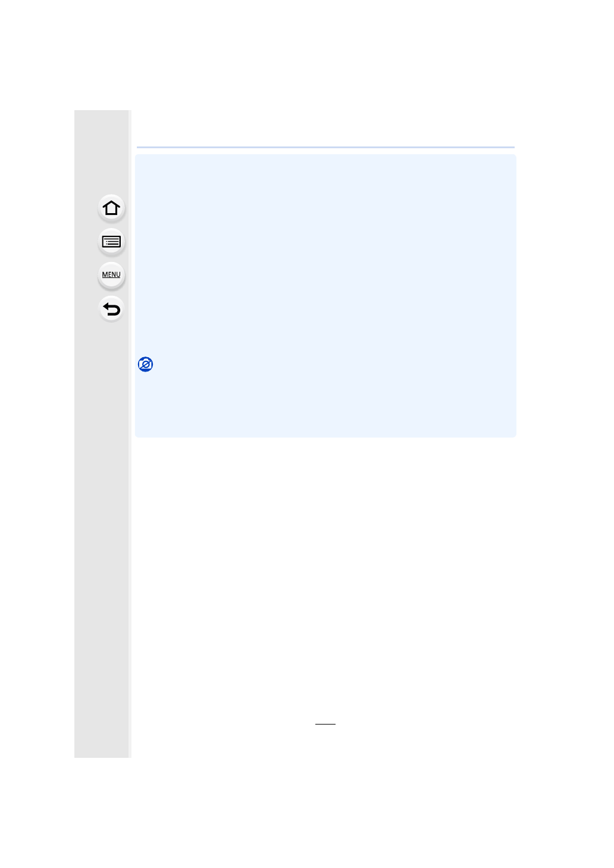
Task: Open contents via the lined-rectangle icon
Action: [111, 242]
